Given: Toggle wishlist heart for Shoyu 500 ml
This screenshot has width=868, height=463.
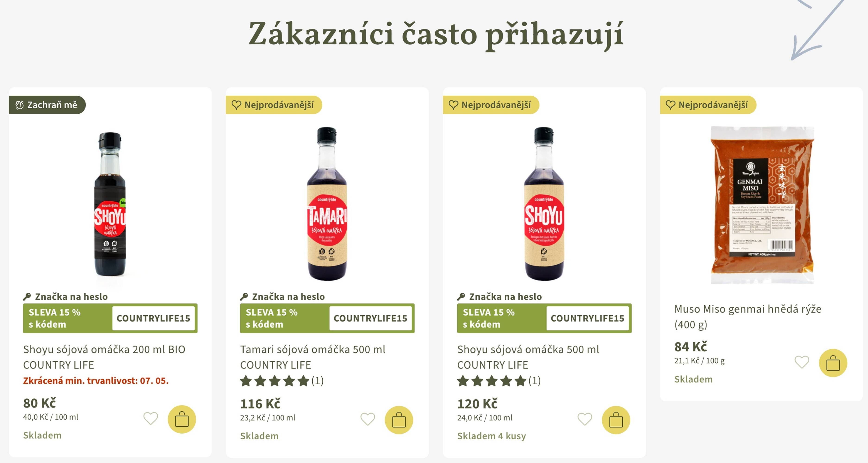Looking at the screenshot, I should click(x=585, y=419).
